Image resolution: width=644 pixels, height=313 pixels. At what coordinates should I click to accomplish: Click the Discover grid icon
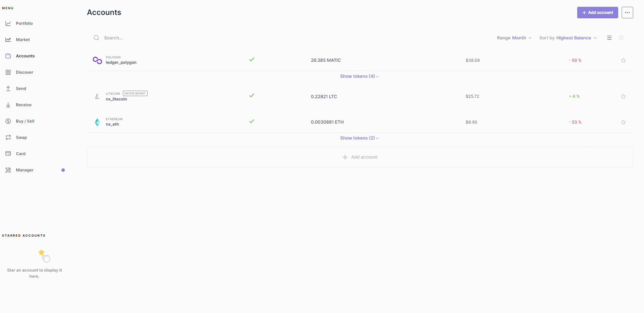(8, 72)
